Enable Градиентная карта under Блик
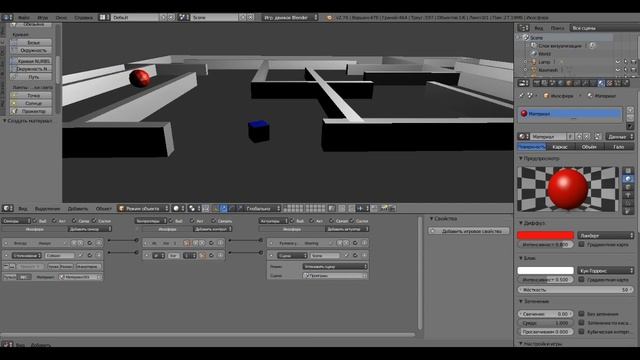This screenshot has height=360, width=640. (582, 280)
